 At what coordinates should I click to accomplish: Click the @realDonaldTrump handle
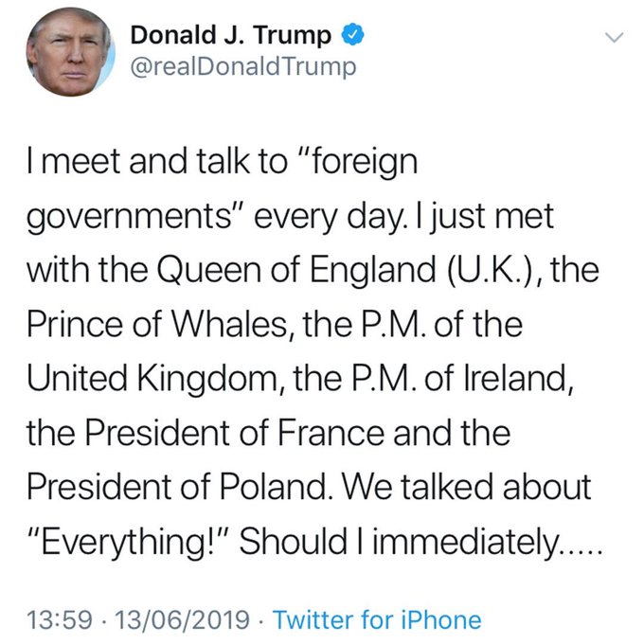[x=242, y=68]
